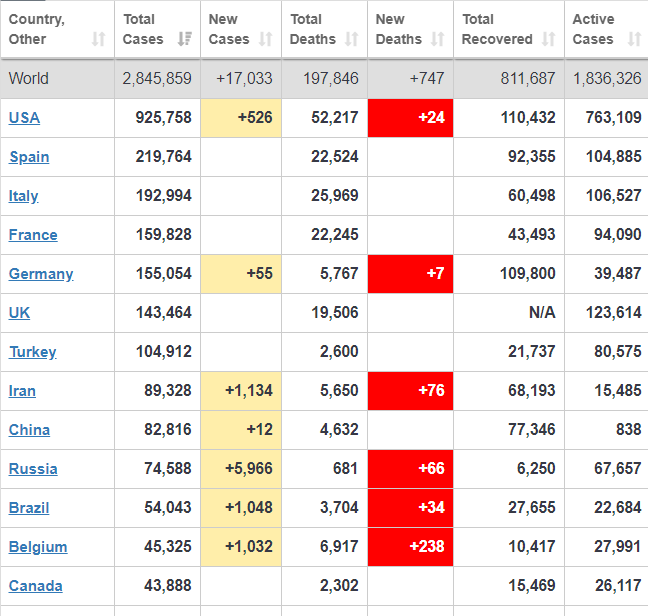Click Total Cases sort arrow icon
648x616 pixels.
pyautogui.click(x=184, y=39)
